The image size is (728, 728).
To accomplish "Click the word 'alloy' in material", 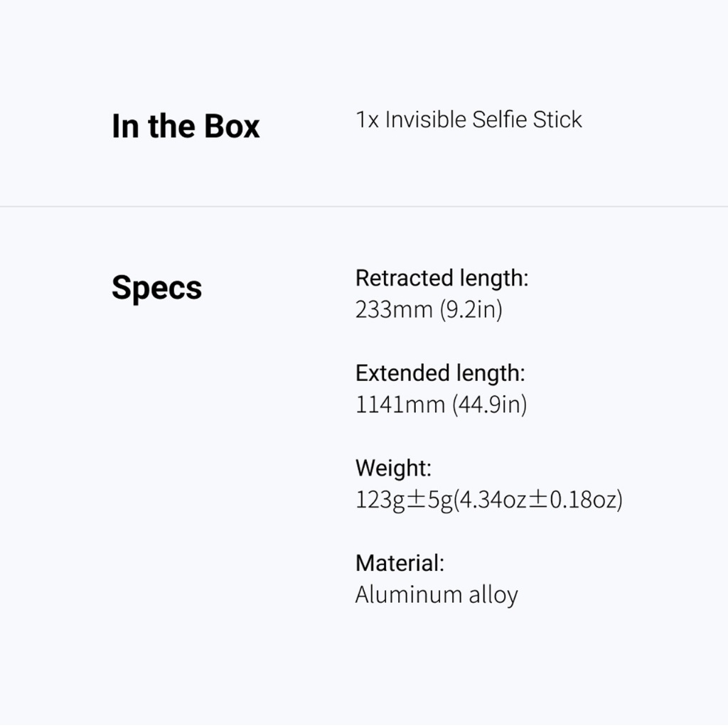I will 493,595.
